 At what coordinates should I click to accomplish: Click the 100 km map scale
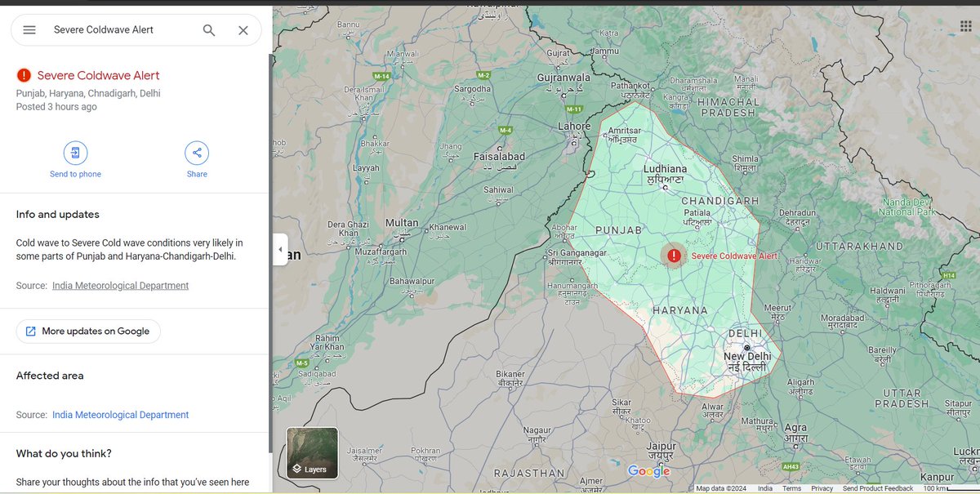click(x=949, y=488)
